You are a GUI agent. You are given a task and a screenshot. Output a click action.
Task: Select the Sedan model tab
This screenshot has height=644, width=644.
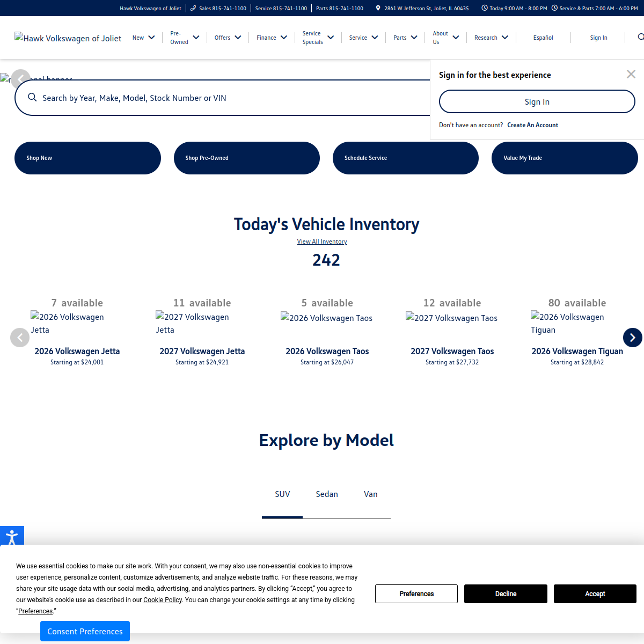point(327,494)
